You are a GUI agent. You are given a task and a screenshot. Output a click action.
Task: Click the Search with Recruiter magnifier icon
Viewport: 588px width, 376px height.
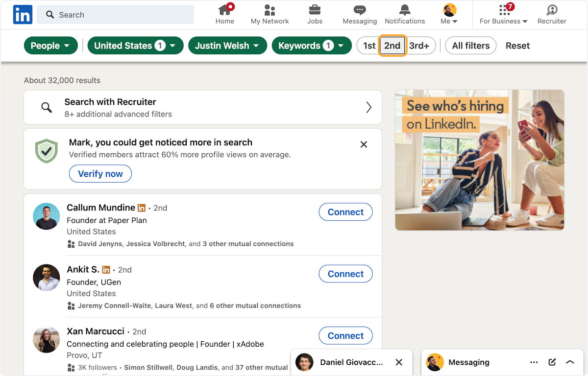pos(47,107)
